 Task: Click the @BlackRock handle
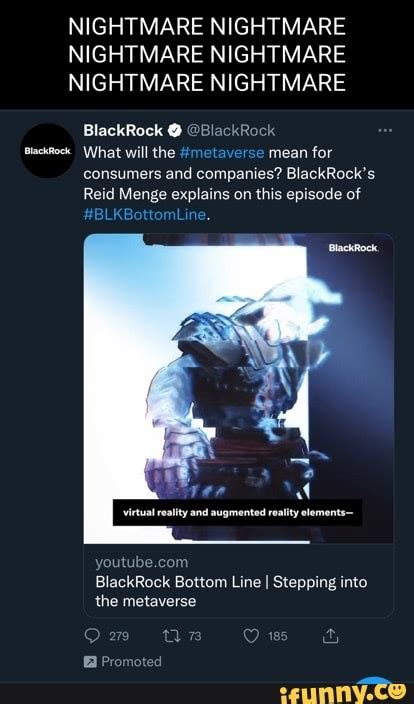(230, 131)
